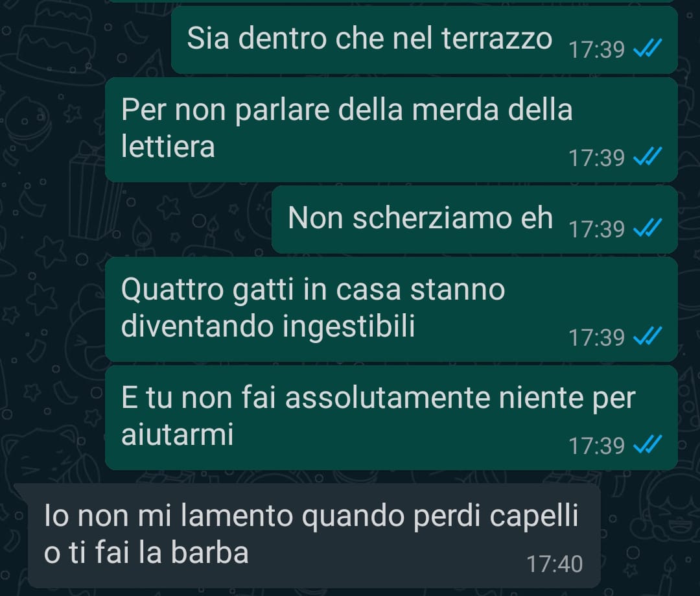Viewport: 700px width, 596px height.
Task: Tap read-receipt ticks on "merda della lettiera" message
Action: (647, 157)
